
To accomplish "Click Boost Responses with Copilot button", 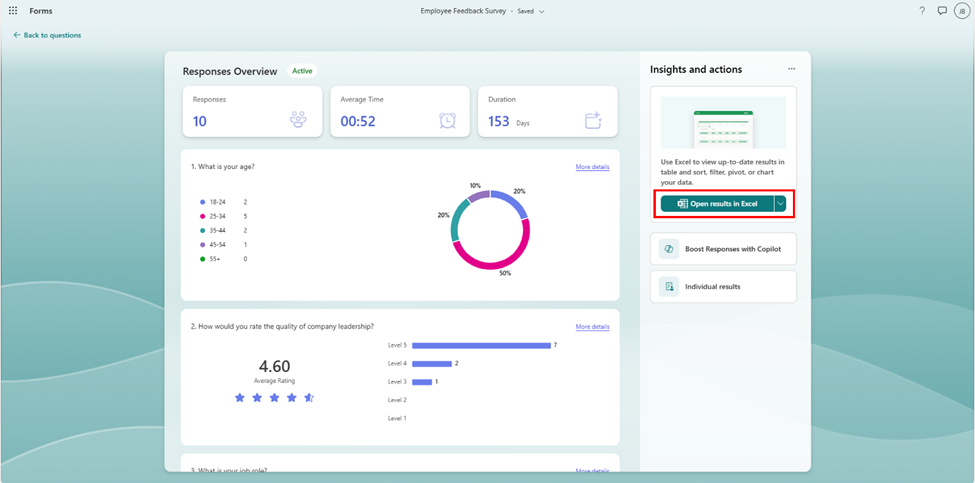I will (723, 249).
